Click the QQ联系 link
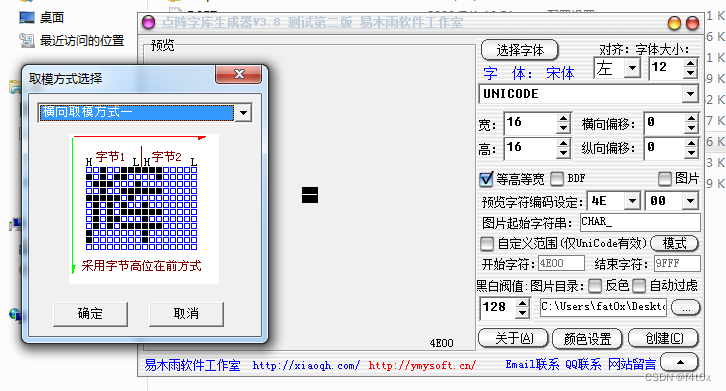The height and width of the screenshot is (391, 726). point(583,365)
